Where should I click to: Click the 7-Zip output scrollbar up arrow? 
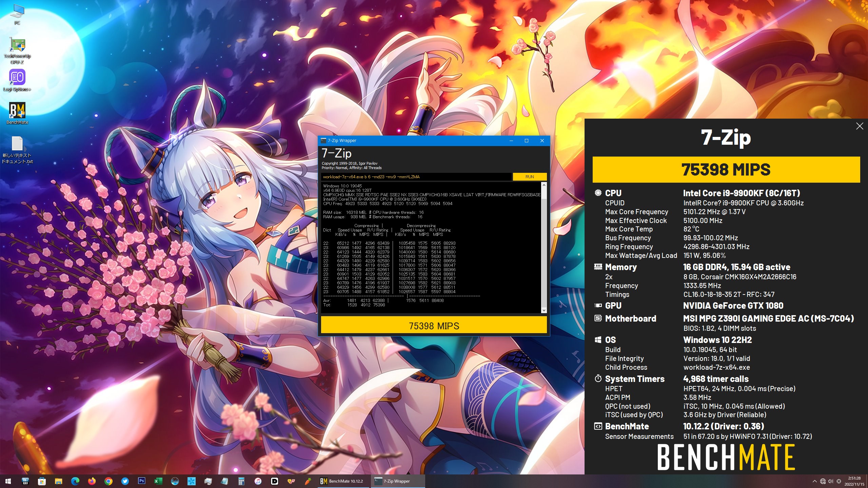(544, 185)
